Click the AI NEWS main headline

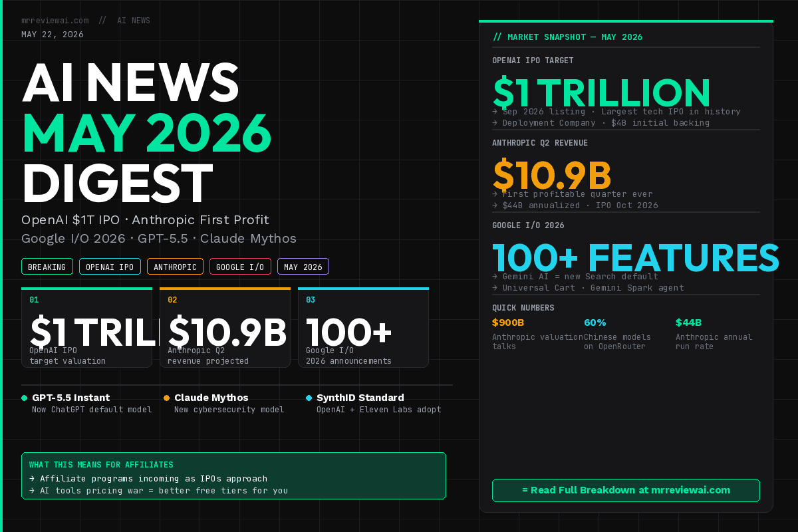coord(130,82)
